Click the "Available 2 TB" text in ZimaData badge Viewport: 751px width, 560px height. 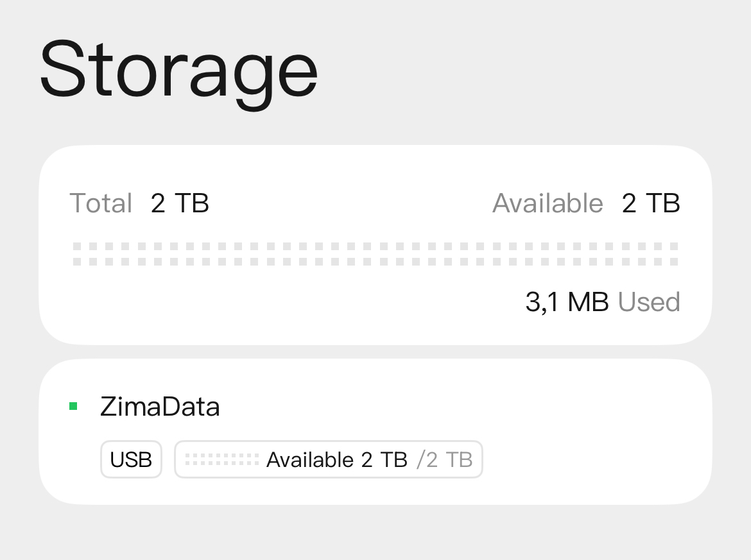click(x=336, y=460)
